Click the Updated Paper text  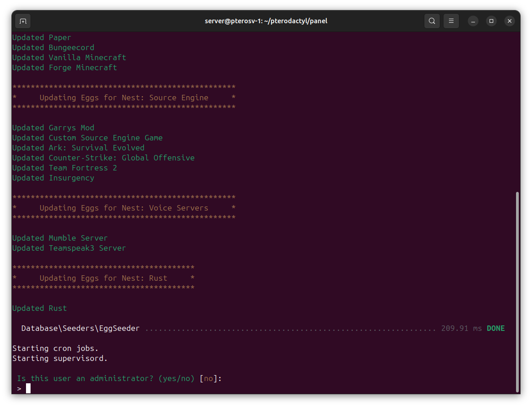point(42,37)
